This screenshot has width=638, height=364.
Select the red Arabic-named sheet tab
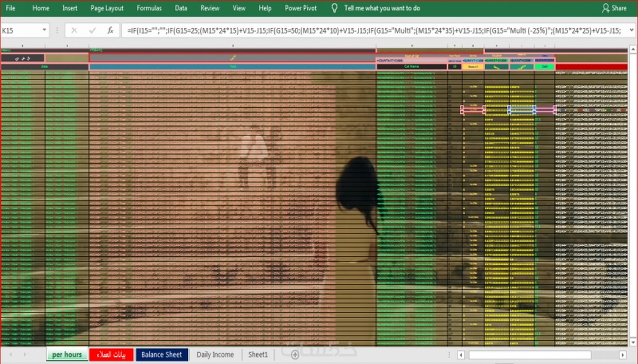point(111,355)
